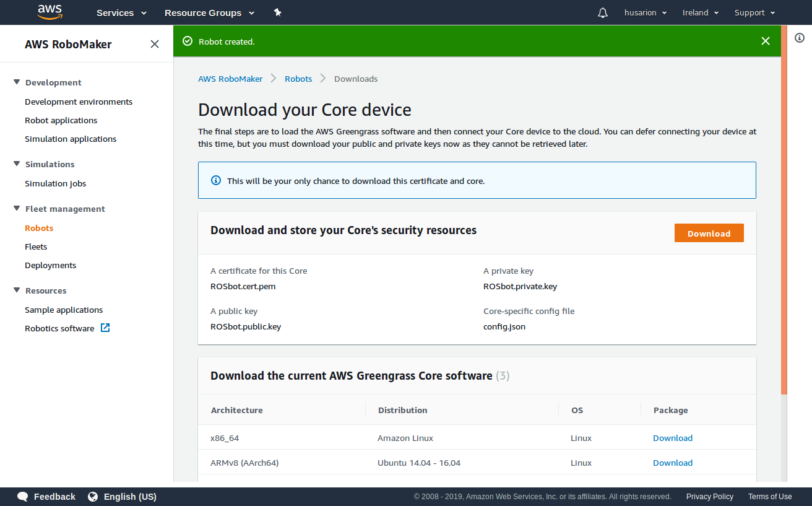Open Robotics software link
The image size is (812, 506).
pos(59,328)
